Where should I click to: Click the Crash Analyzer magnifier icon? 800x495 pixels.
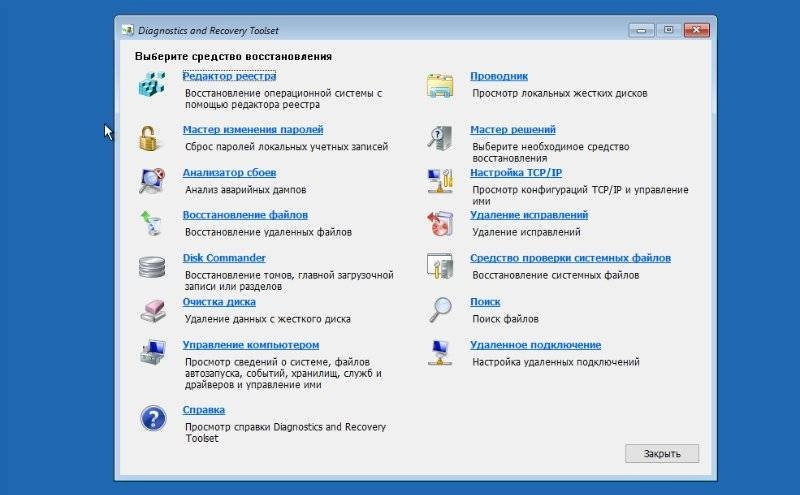point(152,181)
